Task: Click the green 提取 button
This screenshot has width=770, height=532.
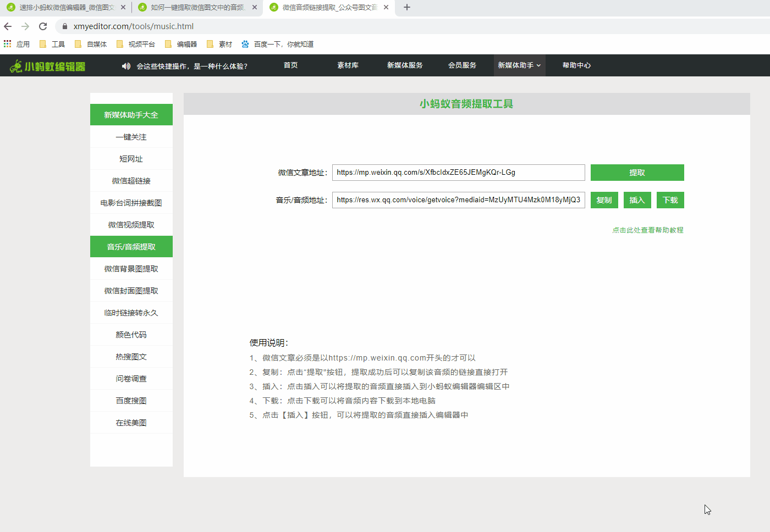Action: tap(637, 173)
